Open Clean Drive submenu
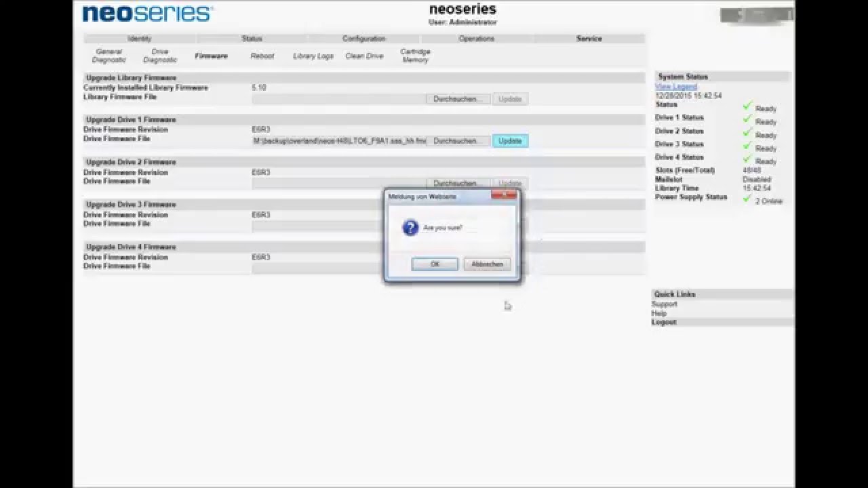The width and height of the screenshot is (868, 488). (364, 56)
